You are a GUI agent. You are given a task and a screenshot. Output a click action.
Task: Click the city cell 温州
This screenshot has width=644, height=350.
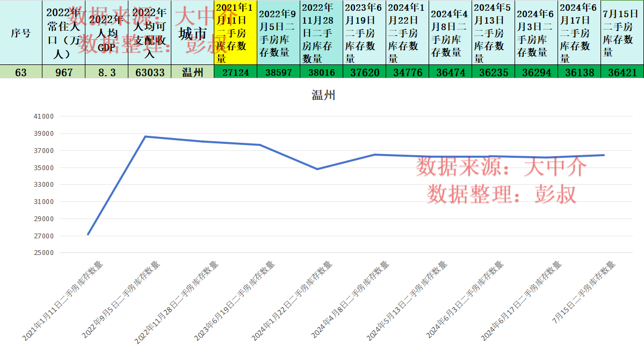(x=193, y=72)
